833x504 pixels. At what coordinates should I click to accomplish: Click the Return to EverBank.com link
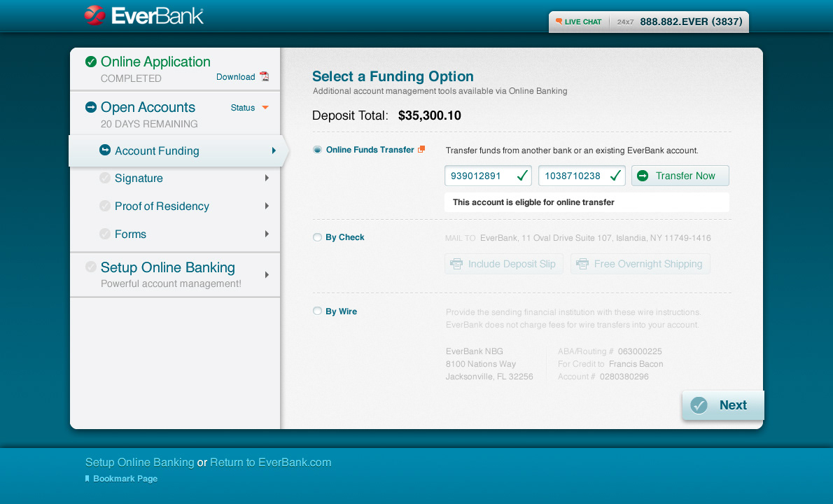pos(270,462)
